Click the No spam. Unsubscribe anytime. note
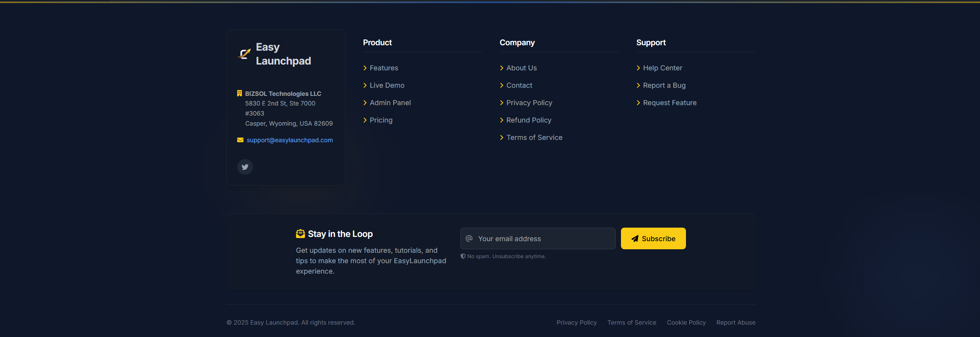The image size is (980, 337). click(506, 256)
